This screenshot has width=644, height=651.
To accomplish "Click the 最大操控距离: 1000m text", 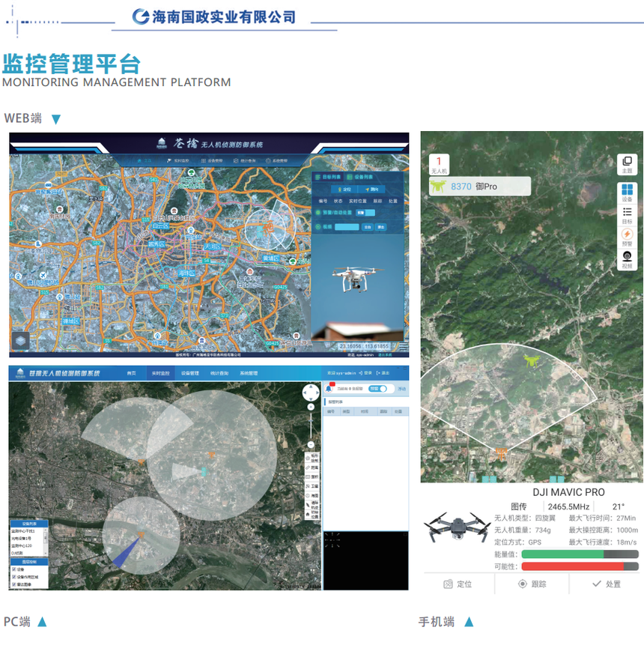I will 604,530.
